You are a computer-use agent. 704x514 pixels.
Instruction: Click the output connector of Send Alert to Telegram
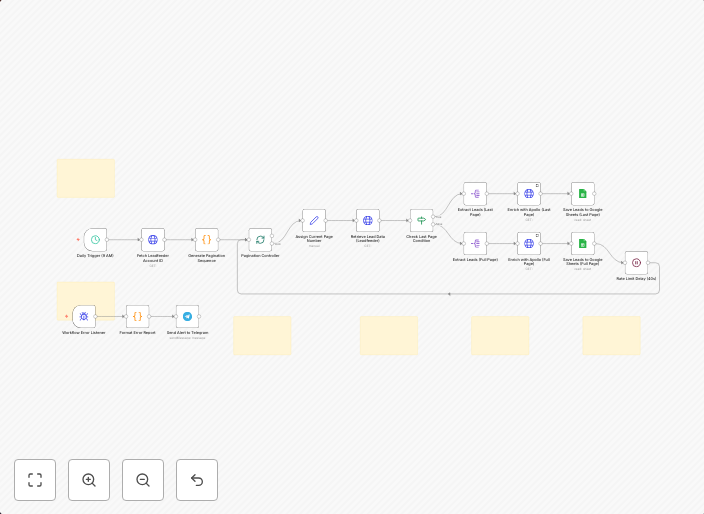pos(199,316)
